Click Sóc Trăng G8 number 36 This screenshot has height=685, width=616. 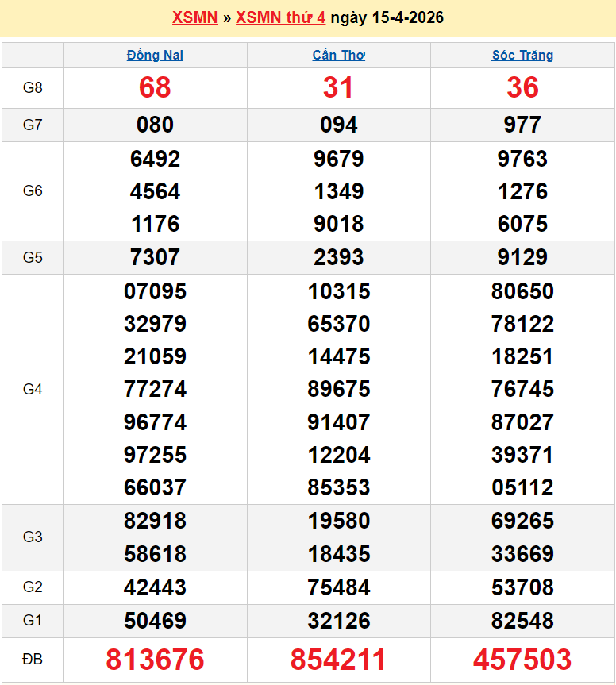522,88
